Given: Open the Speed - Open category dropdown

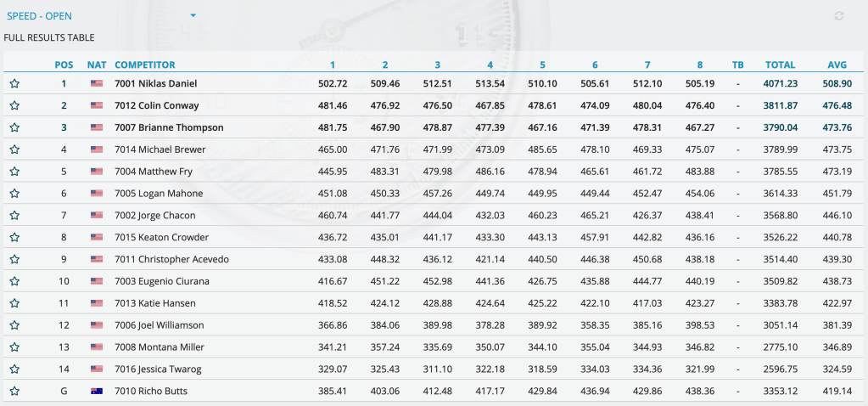Looking at the screenshot, I should [193, 16].
